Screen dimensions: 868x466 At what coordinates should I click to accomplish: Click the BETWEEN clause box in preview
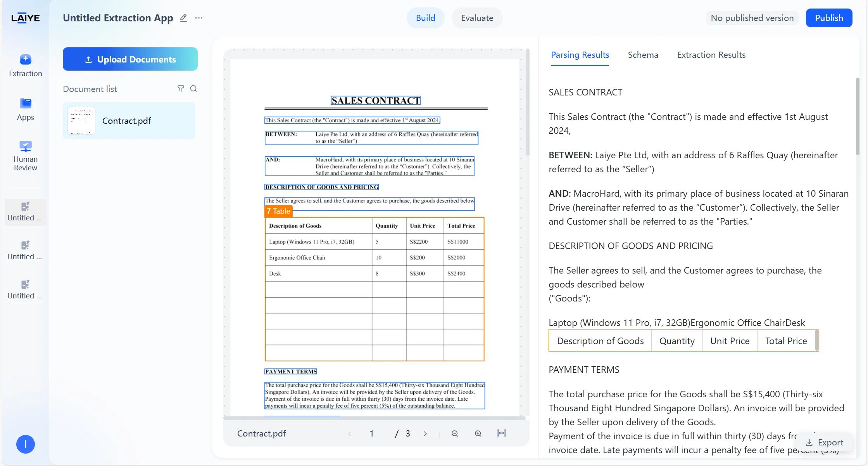click(371, 138)
